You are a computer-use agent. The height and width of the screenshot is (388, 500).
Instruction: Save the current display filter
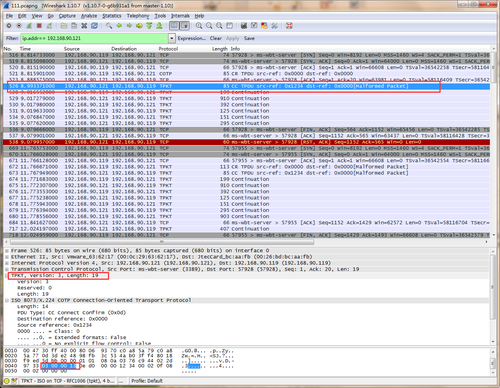click(249, 38)
